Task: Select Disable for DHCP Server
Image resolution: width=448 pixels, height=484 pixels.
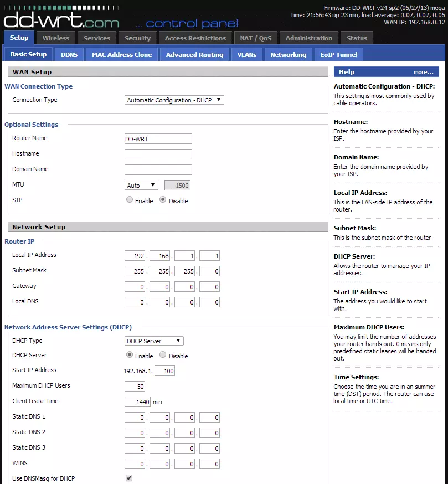Action: (163, 356)
